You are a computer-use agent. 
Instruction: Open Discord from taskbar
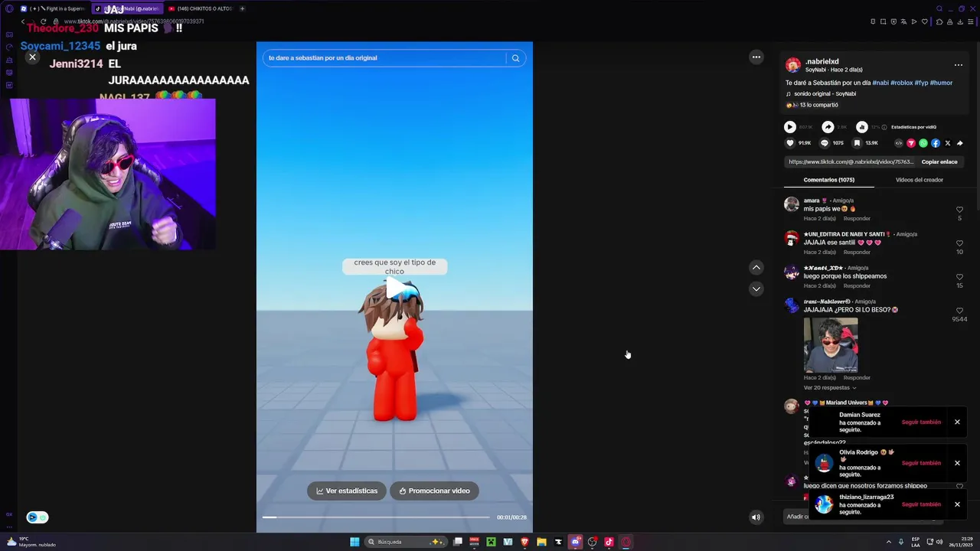[575, 542]
